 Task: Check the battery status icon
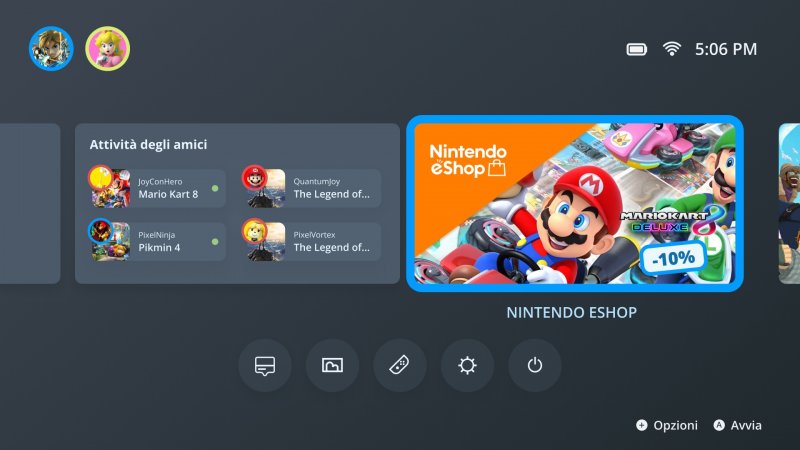637,49
